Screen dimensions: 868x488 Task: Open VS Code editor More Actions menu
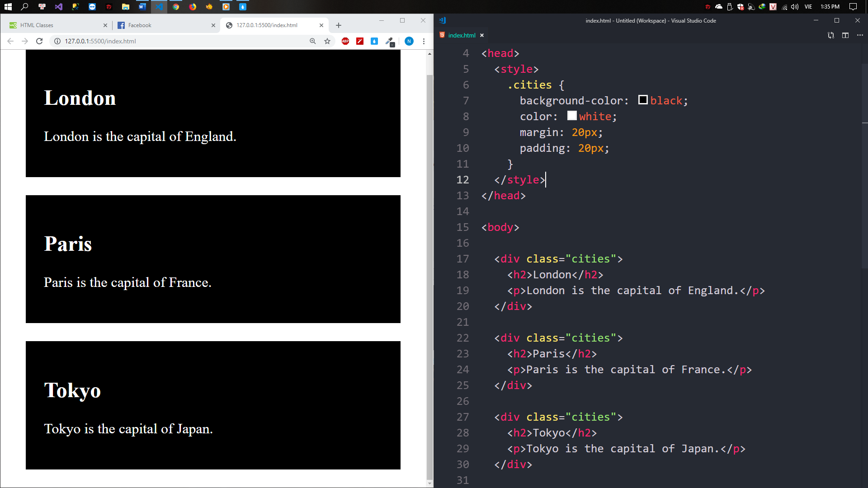[x=860, y=35]
